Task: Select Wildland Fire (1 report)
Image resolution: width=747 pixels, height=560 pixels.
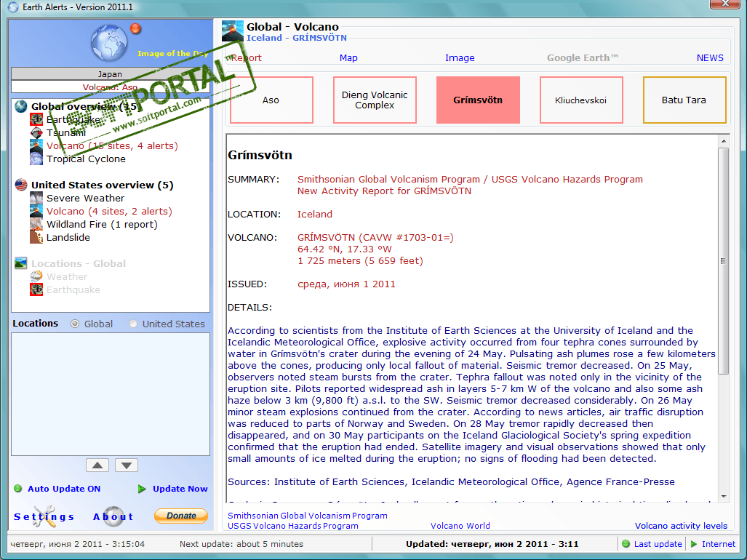Action: (102, 224)
